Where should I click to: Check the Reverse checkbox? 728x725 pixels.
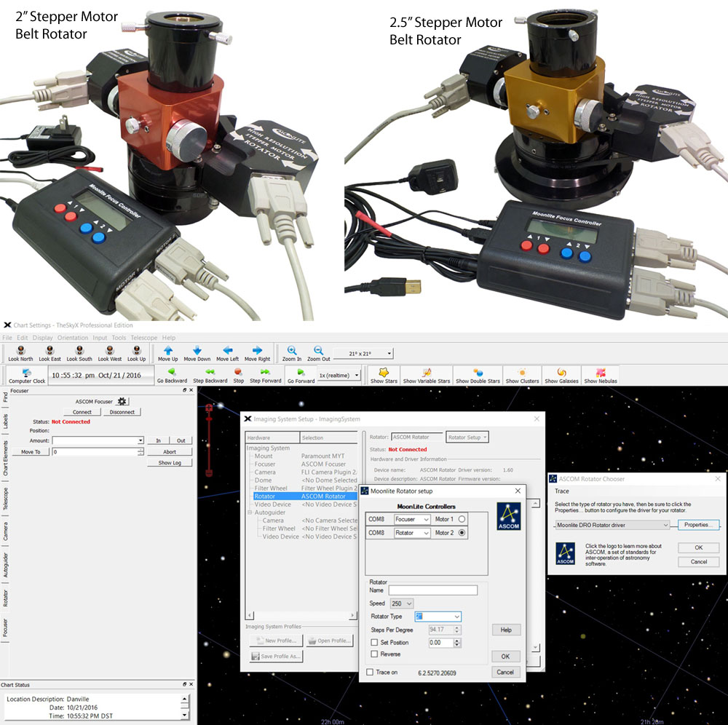(x=374, y=654)
